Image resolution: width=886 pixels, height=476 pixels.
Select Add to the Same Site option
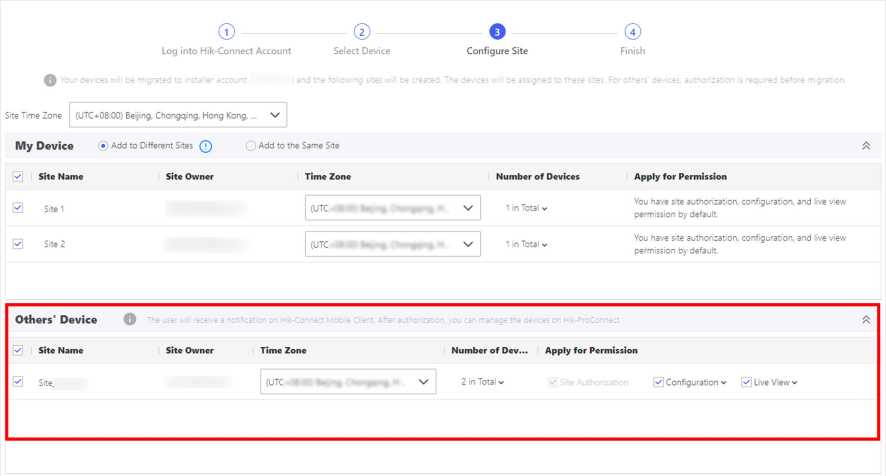pyautogui.click(x=251, y=146)
